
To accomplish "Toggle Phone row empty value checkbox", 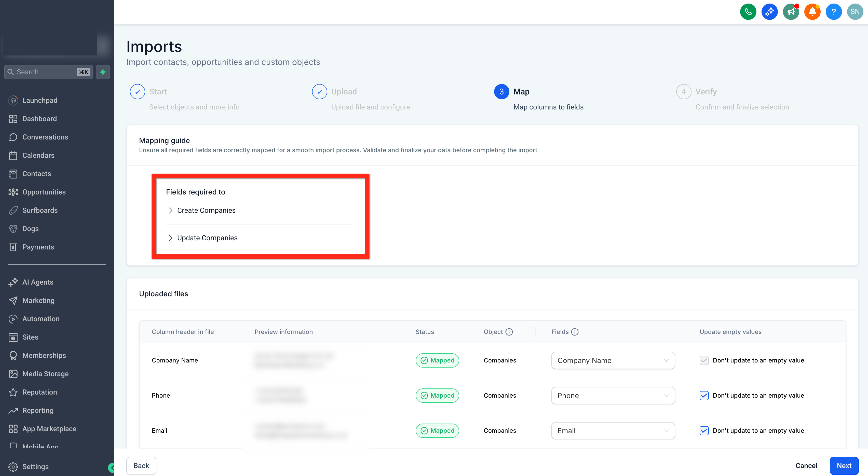I will [704, 396].
